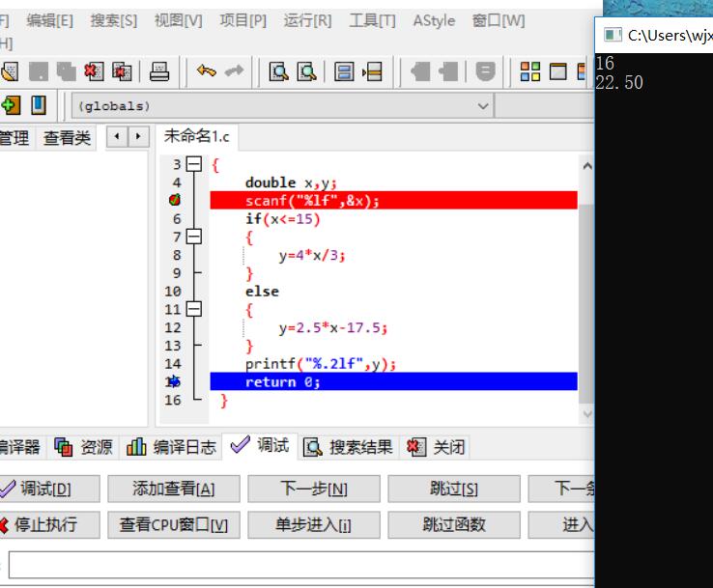Switch to the 查看类 side panel tab
The width and height of the screenshot is (713, 588).
coord(67,138)
